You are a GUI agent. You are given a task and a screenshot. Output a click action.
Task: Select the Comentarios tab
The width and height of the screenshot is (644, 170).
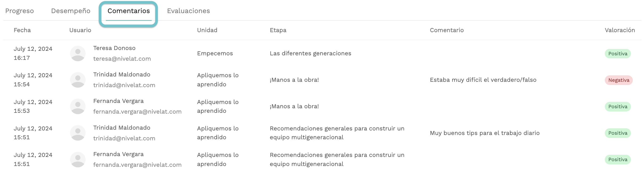129,11
